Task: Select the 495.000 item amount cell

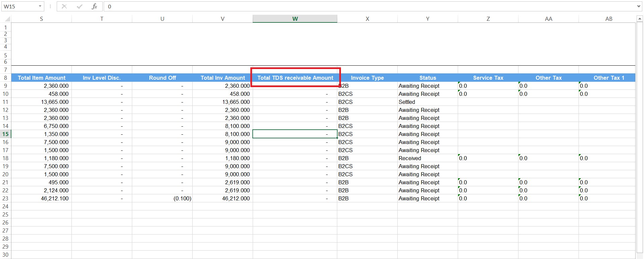Action: (x=41, y=182)
